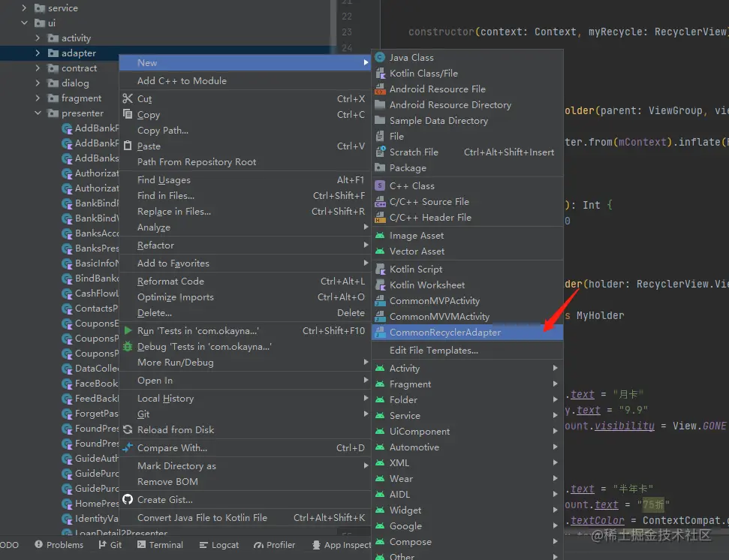Expand the activity folder

coord(38,38)
